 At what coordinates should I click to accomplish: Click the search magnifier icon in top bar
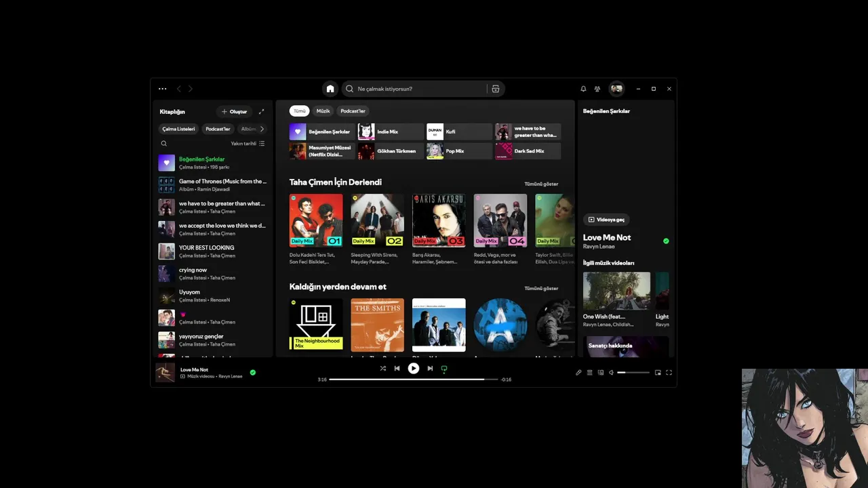[350, 89]
